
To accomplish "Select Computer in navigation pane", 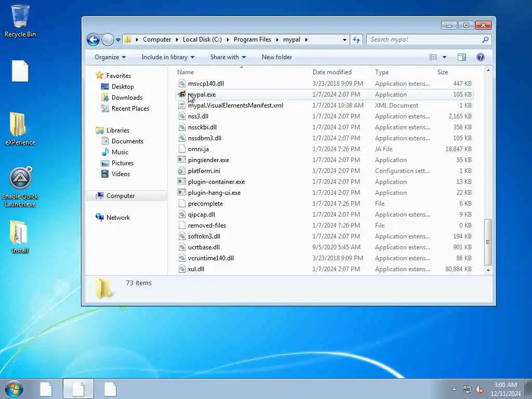I will pyautogui.click(x=121, y=196).
